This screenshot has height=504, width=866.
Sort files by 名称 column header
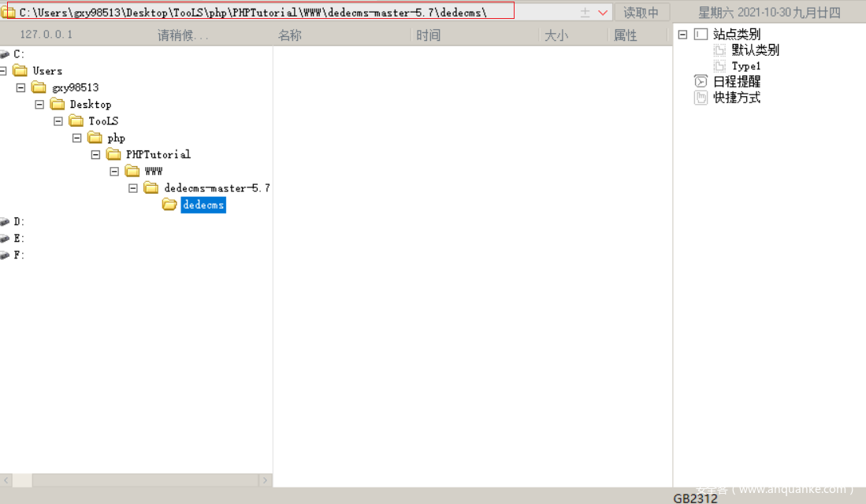[290, 35]
